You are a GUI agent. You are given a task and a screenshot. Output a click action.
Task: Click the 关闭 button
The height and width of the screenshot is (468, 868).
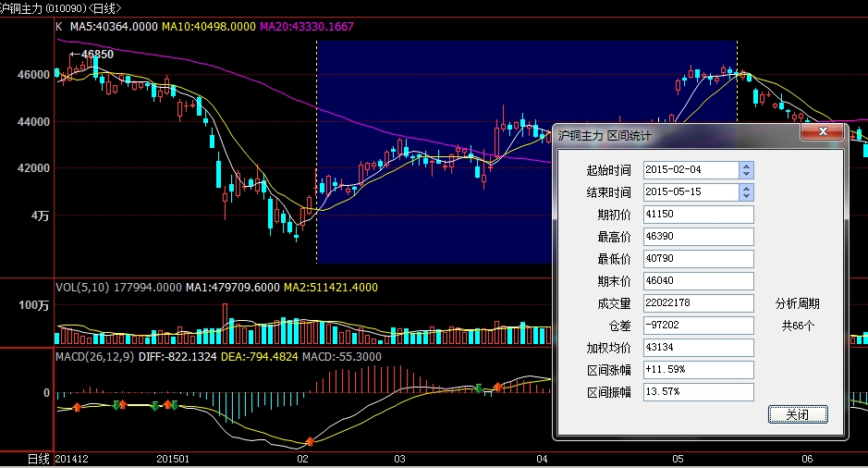(797, 414)
